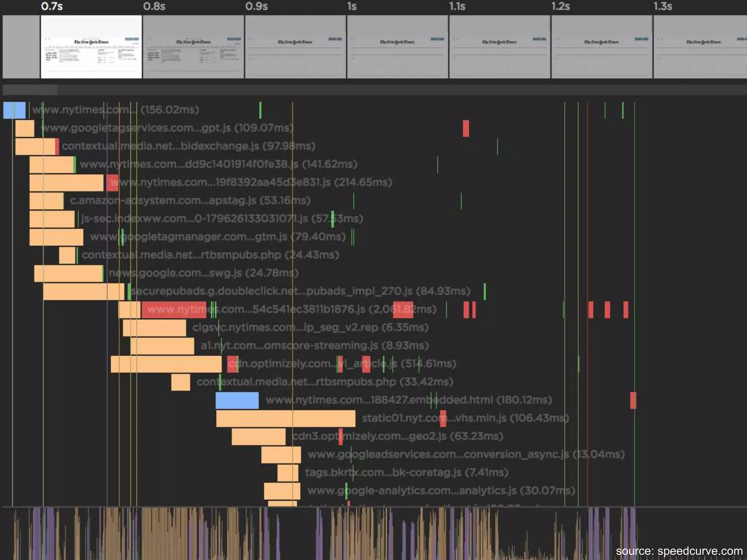
Task: Click the blue 188427.embedded.html request bar
Action: click(237, 400)
